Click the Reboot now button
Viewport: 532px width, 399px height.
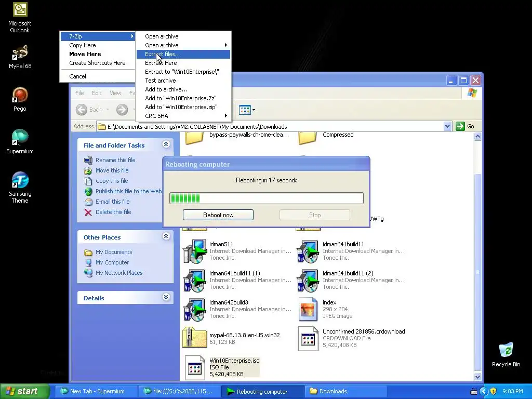click(x=218, y=215)
